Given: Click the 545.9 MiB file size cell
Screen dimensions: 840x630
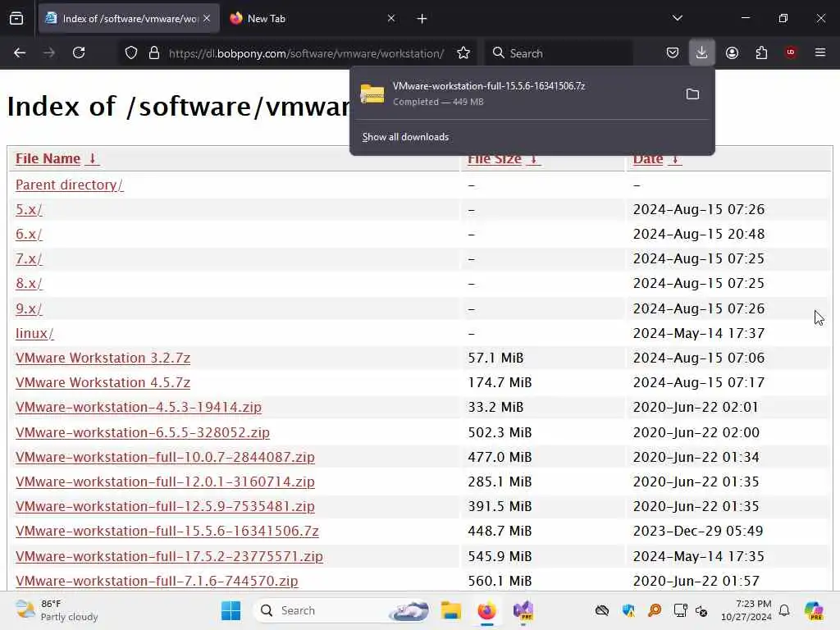Looking at the screenshot, I should click(x=500, y=556).
